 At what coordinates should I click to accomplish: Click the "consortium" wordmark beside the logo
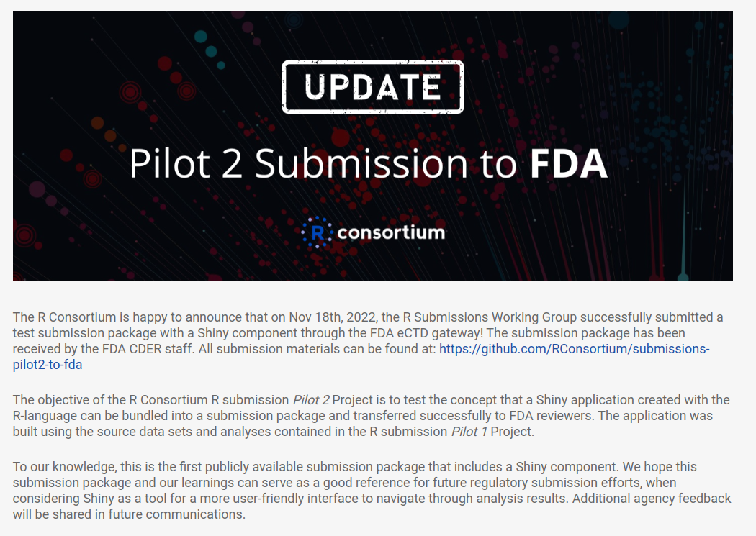390,232
